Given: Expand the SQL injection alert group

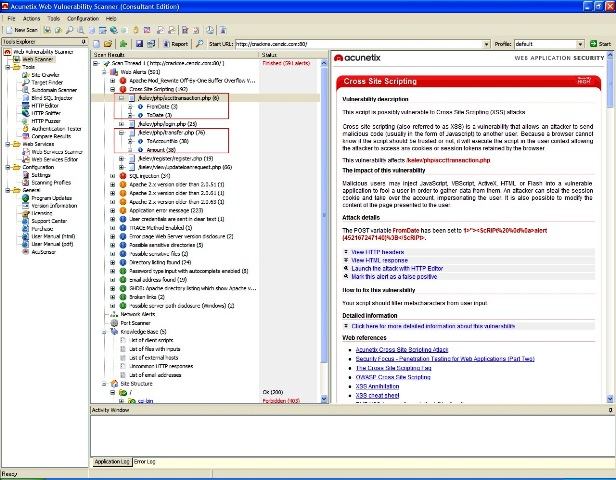Looking at the screenshot, I should (x=113, y=176).
